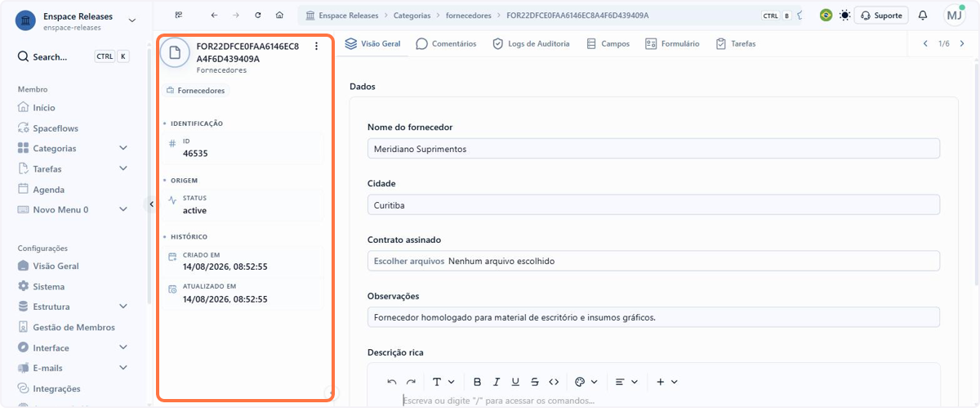
Task: Click the Observações input field
Action: 653,317
